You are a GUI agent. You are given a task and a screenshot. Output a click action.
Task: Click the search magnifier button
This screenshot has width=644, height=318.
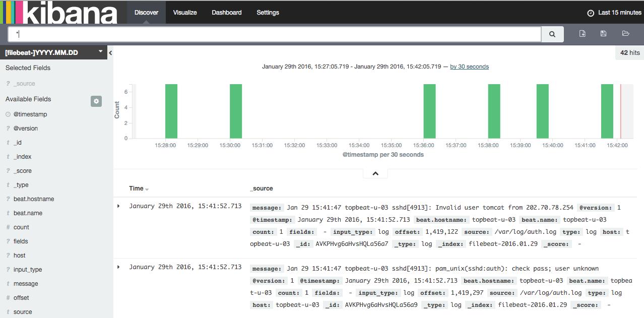552,34
